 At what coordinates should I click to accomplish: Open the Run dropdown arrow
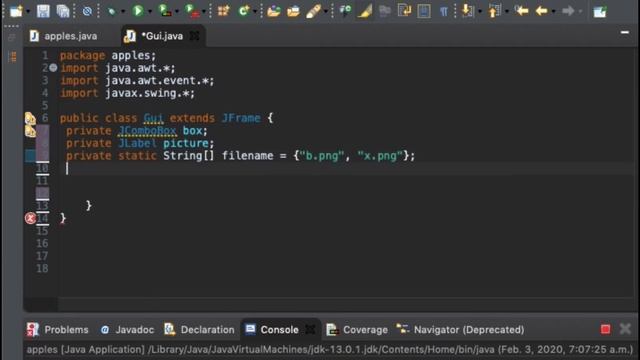[x=149, y=12]
